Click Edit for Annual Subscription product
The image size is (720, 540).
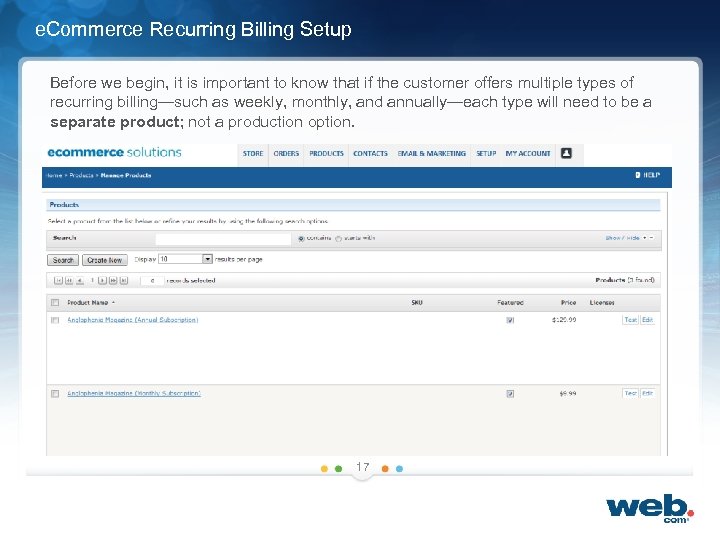click(x=647, y=320)
